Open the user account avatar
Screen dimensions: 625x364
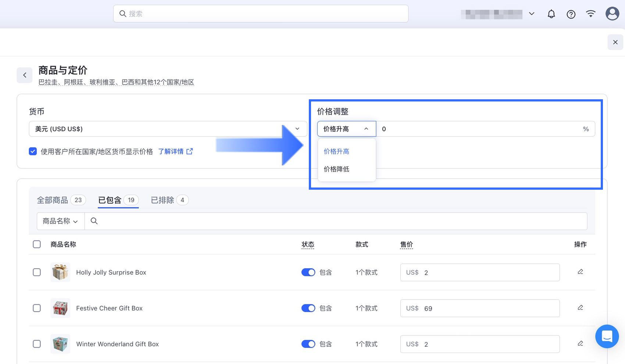pos(612,14)
